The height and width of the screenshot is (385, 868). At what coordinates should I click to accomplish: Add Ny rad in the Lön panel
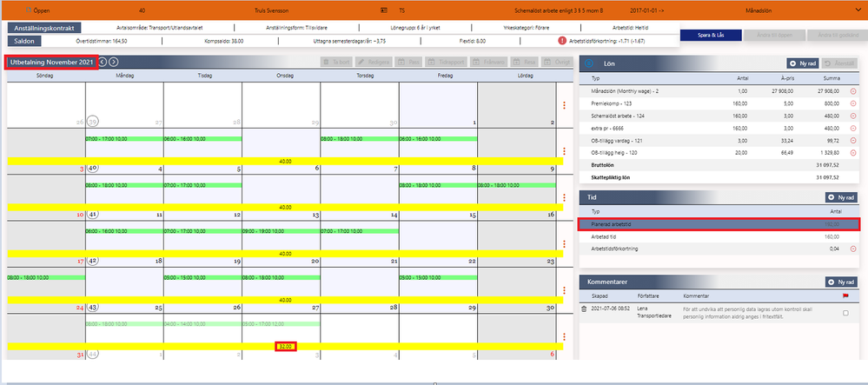pos(804,63)
